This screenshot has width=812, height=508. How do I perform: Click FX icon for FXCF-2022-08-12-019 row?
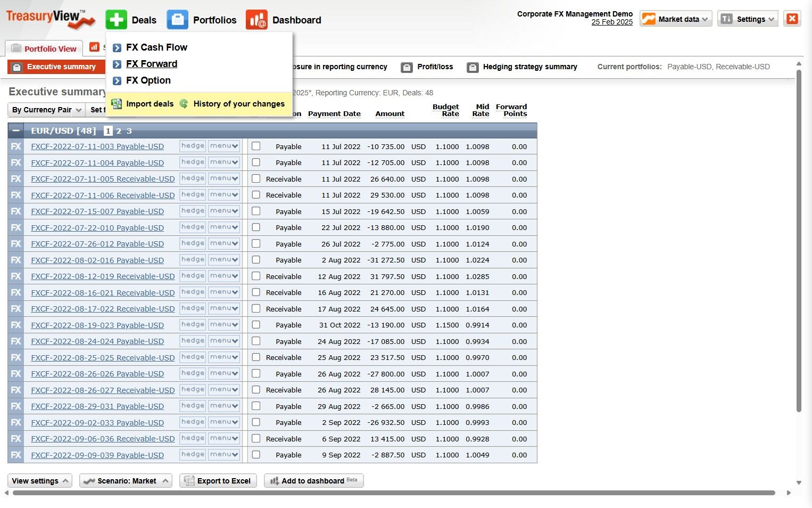point(16,276)
